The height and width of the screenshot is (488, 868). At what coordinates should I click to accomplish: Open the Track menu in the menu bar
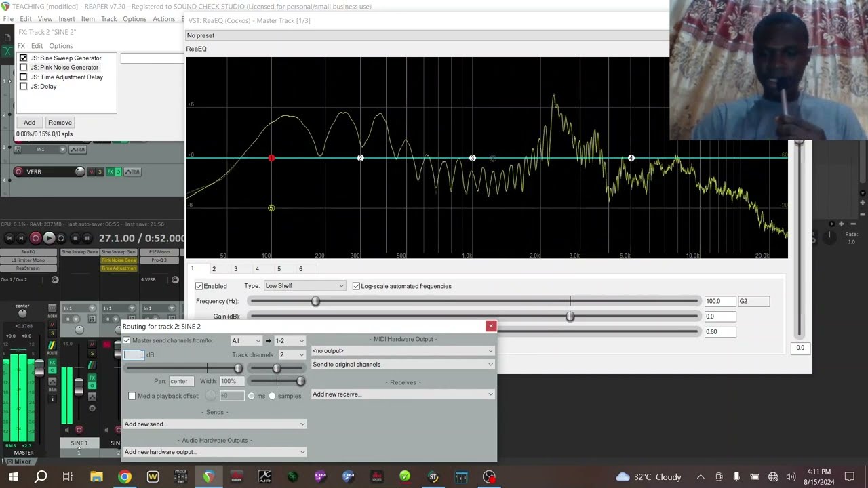click(109, 19)
